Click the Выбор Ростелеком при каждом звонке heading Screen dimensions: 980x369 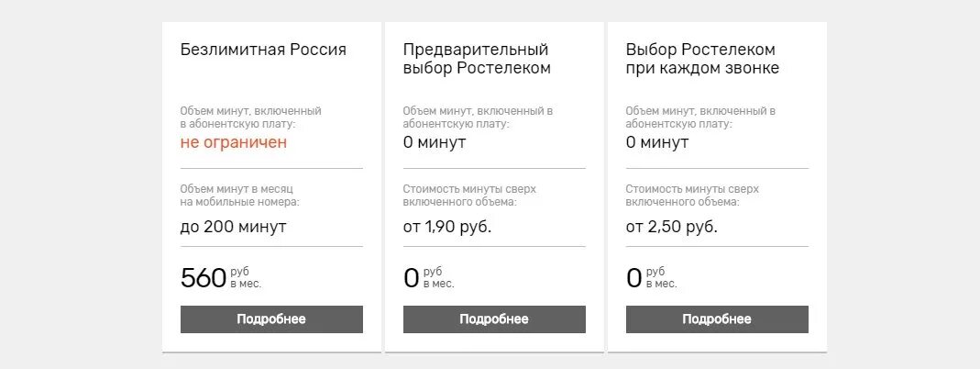[x=702, y=59]
